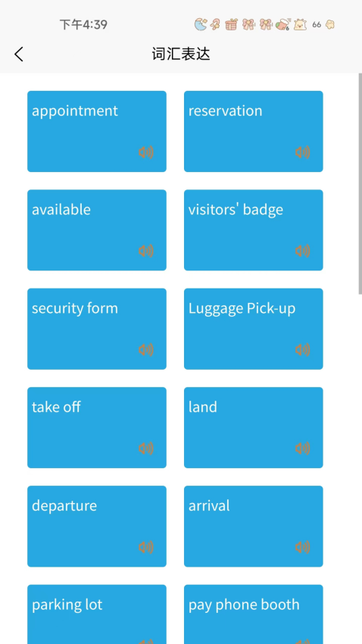Play audio for visitors' badge
This screenshot has height=644, width=362.
point(302,251)
